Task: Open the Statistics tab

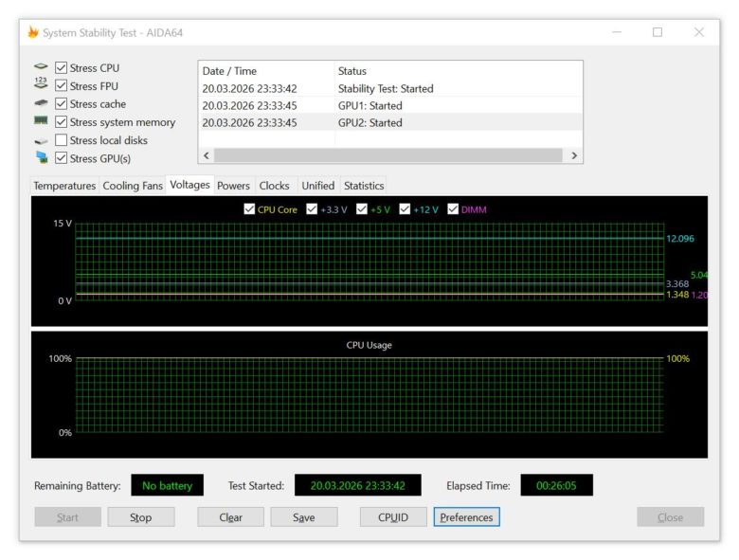Action: pyautogui.click(x=364, y=186)
